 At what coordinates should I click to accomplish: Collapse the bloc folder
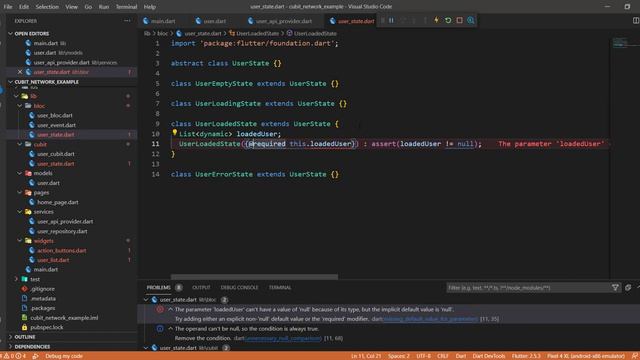click(20, 106)
